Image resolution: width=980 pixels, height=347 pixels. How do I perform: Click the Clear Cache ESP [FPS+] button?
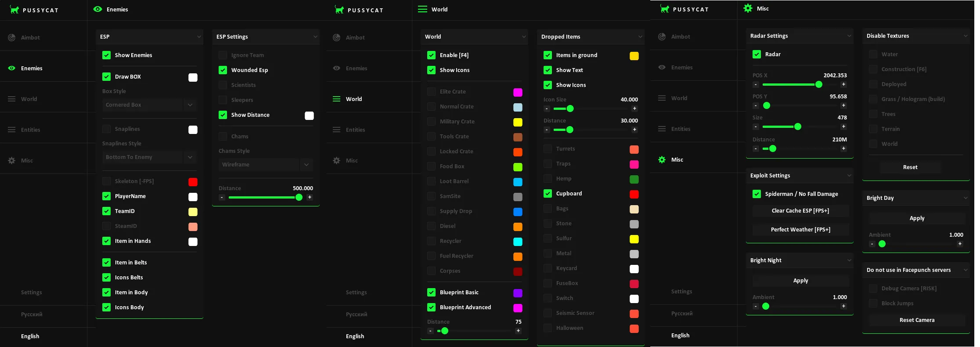click(x=800, y=211)
